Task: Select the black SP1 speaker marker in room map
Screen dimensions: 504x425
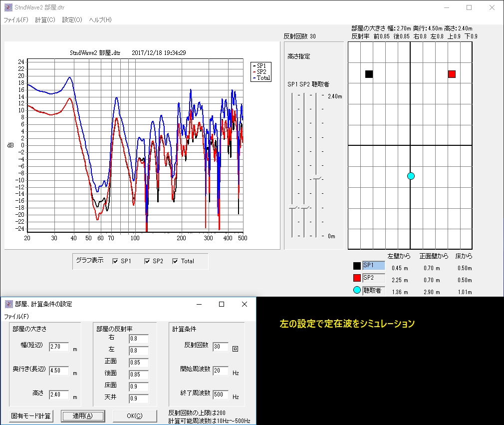Action: (369, 74)
